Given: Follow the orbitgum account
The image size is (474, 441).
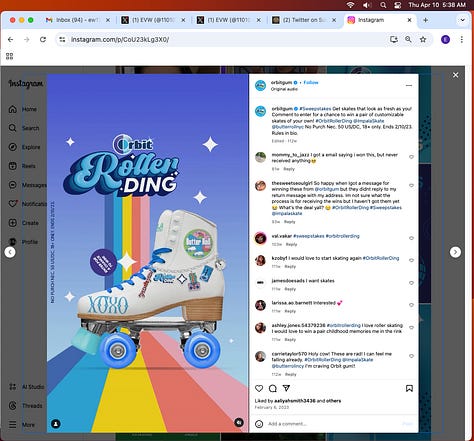Looking at the screenshot, I should tap(311, 82).
